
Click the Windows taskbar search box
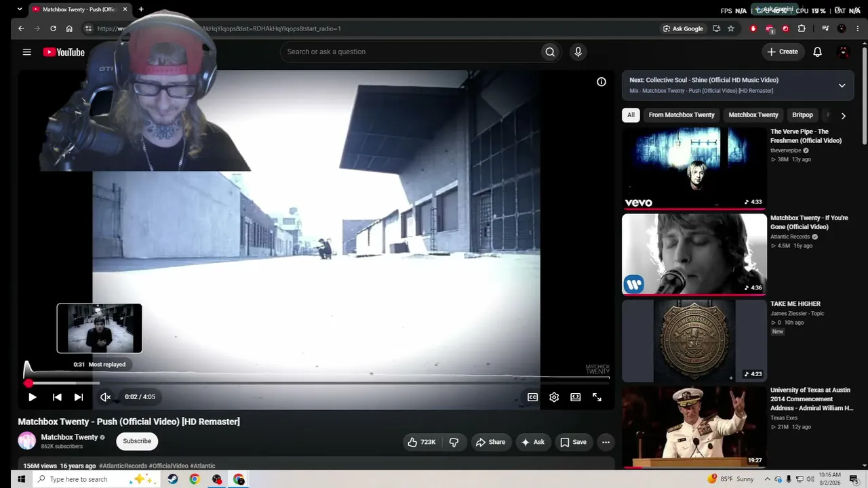click(95, 479)
